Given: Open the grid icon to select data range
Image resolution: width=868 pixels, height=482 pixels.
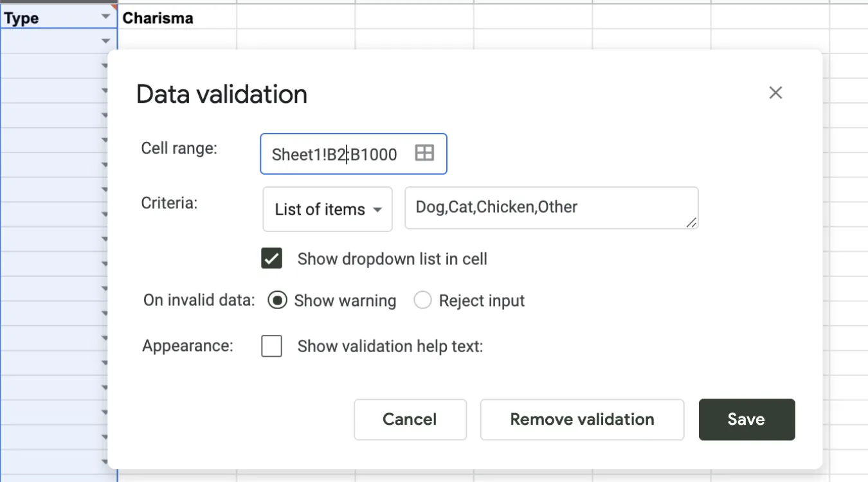Looking at the screenshot, I should click(x=424, y=154).
